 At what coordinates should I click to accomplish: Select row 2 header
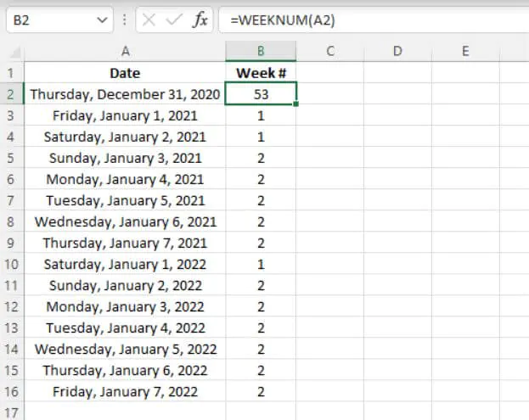(12, 94)
